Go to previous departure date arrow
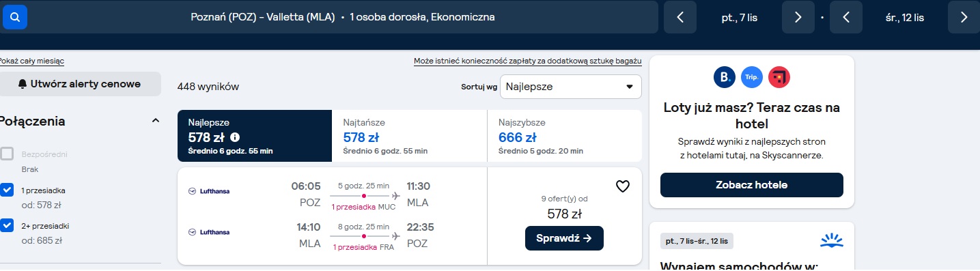 (680, 17)
